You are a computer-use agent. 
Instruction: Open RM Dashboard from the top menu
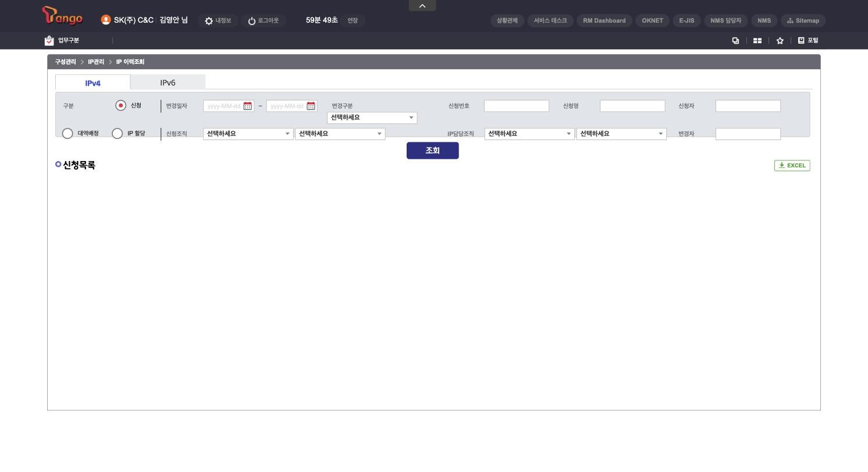[604, 20]
